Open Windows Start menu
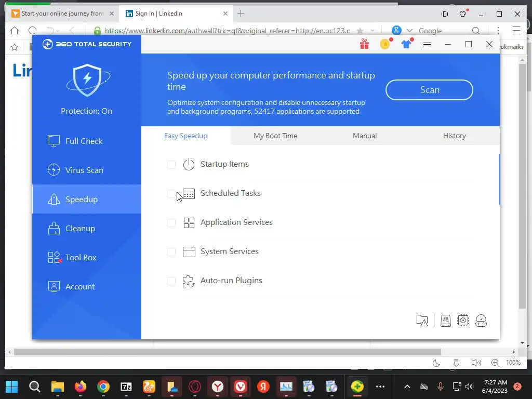Screen dimensions: 532x399 tap(12, 387)
